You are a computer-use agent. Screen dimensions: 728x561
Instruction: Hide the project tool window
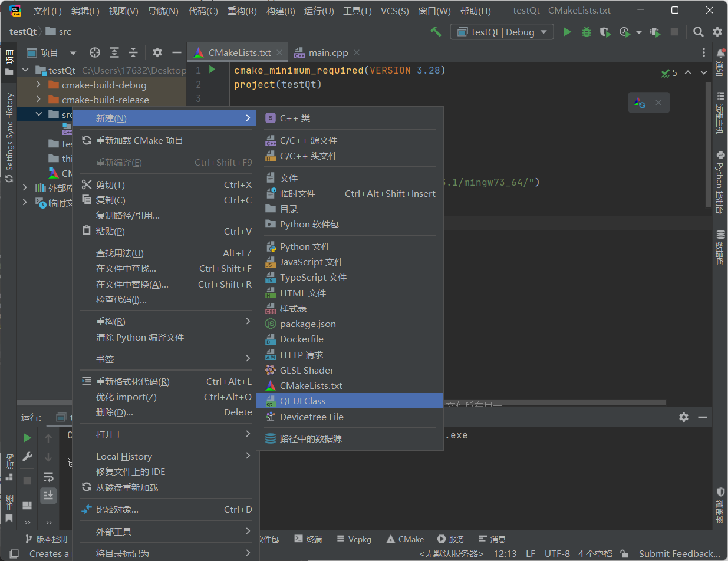click(176, 52)
